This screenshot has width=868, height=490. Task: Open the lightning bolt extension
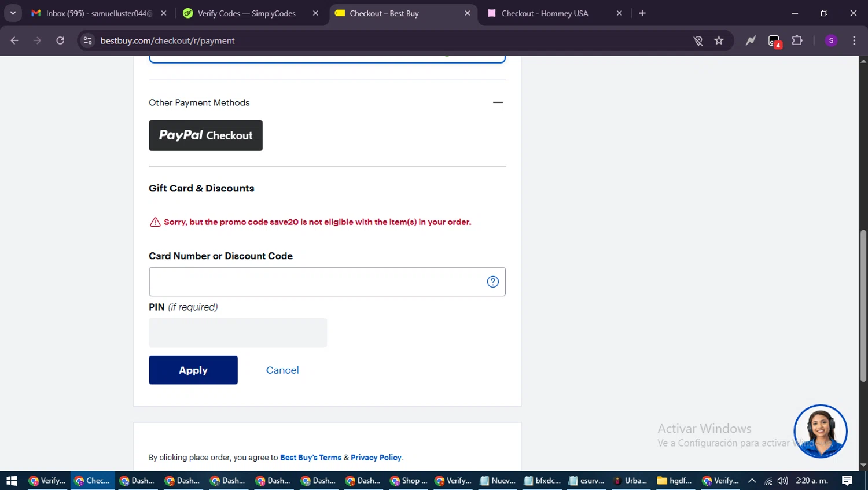pos(751,40)
